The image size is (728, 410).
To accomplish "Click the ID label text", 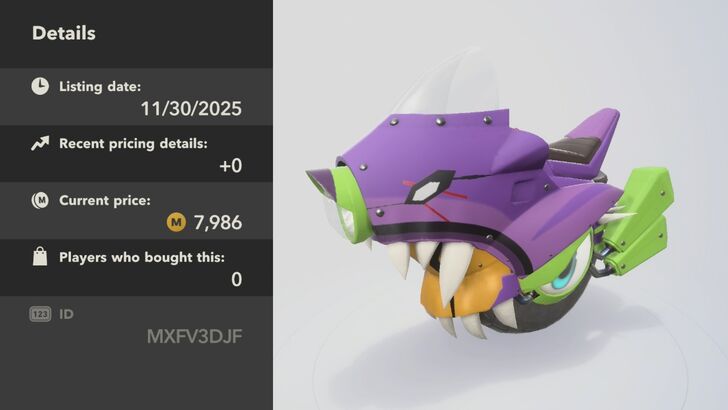I will pos(66,314).
